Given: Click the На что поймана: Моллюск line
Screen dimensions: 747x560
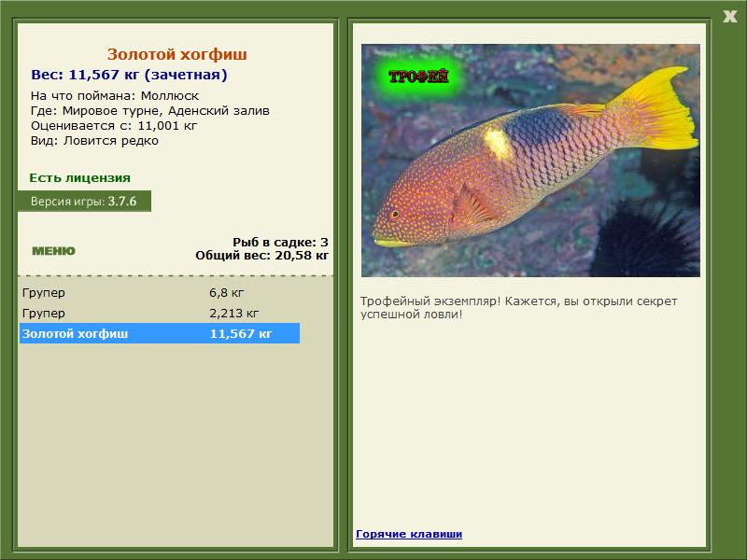Looking at the screenshot, I should pyautogui.click(x=115, y=96).
